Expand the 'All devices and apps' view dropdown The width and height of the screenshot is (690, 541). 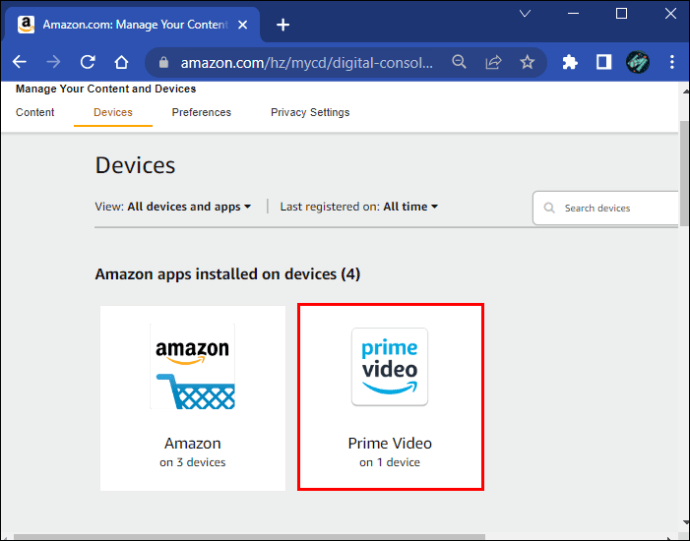tap(189, 207)
